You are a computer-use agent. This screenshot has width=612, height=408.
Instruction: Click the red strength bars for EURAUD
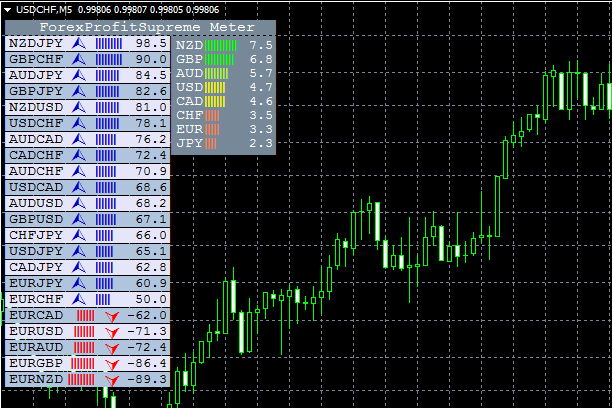(84, 347)
